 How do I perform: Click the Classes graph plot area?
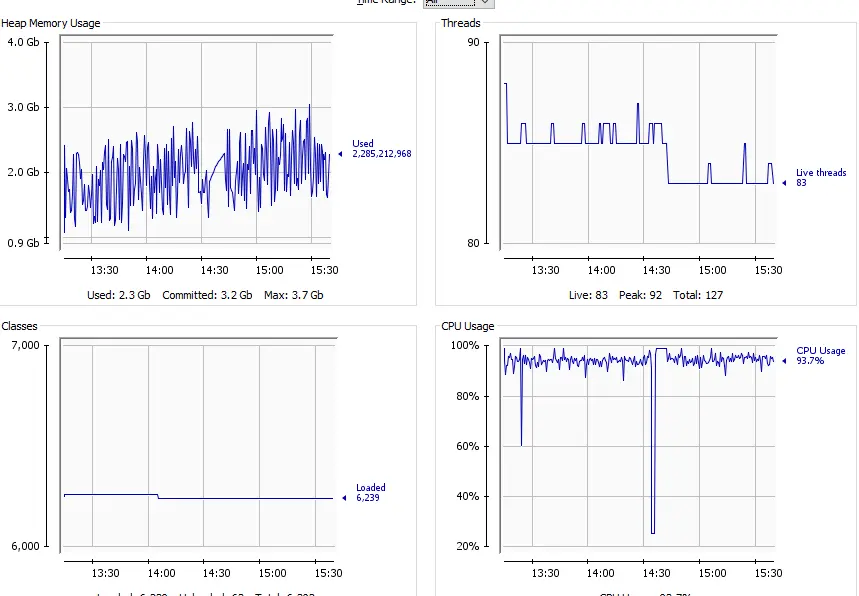[x=198, y=445]
